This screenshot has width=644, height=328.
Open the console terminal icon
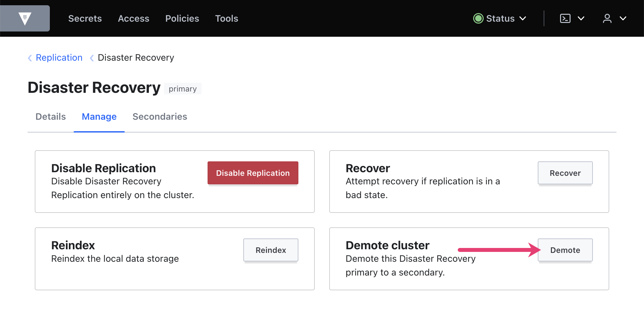tap(565, 18)
